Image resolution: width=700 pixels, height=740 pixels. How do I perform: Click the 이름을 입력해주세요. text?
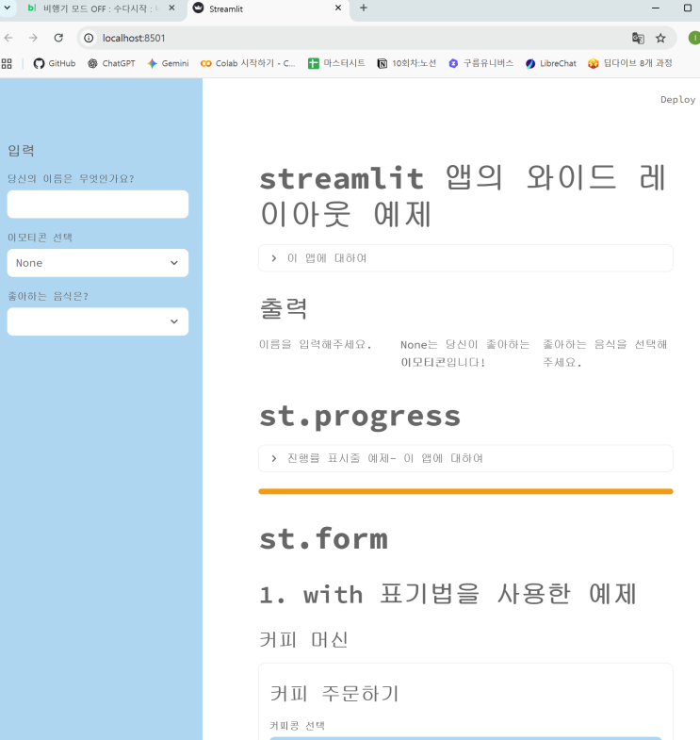(x=315, y=344)
